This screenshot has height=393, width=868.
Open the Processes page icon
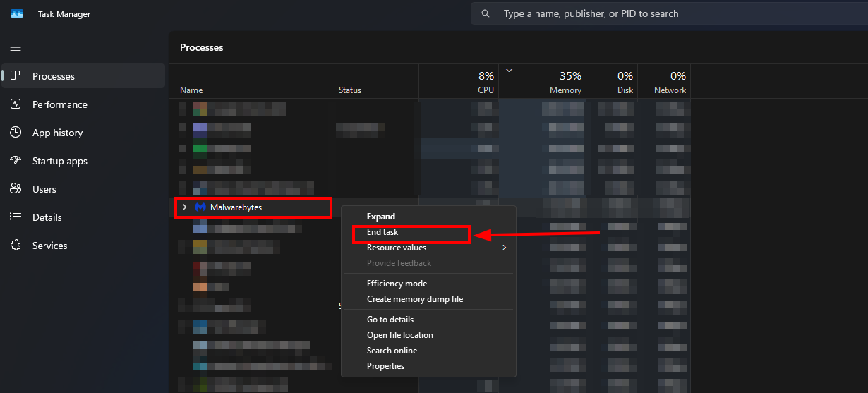(16, 76)
